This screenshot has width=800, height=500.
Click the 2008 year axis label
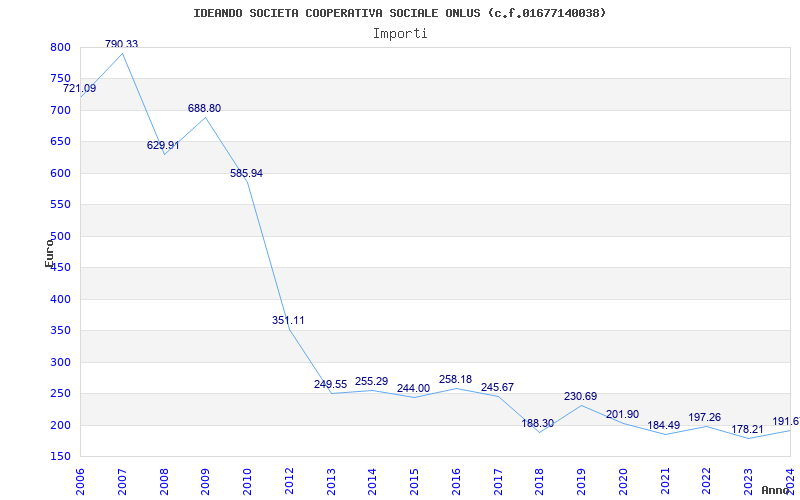click(x=164, y=482)
